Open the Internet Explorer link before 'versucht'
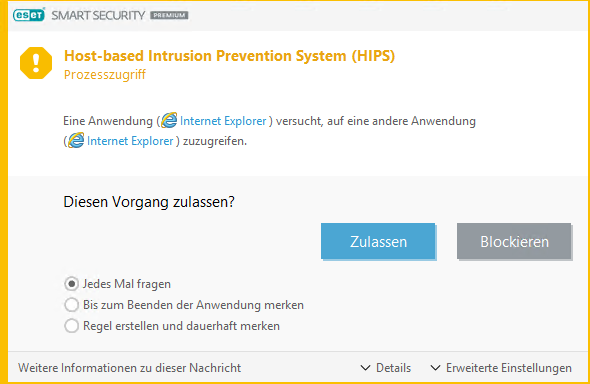 [223, 121]
